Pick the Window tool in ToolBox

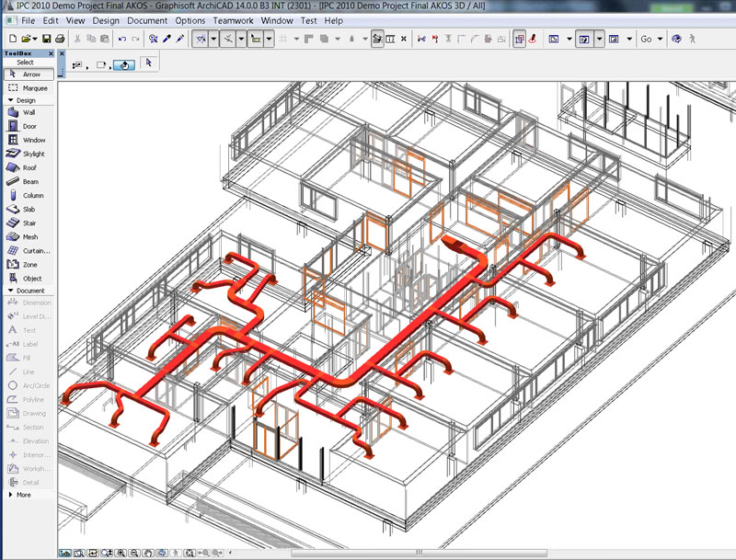29,140
